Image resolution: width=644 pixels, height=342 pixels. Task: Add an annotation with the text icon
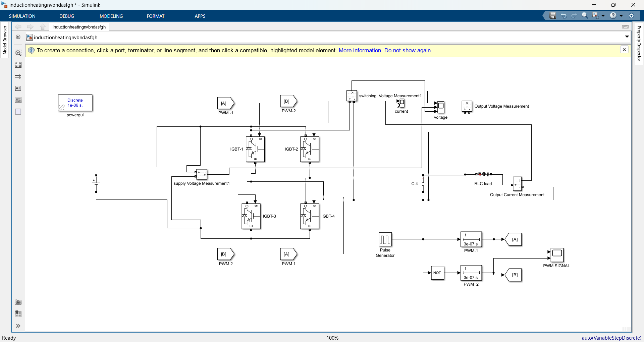(18, 88)
